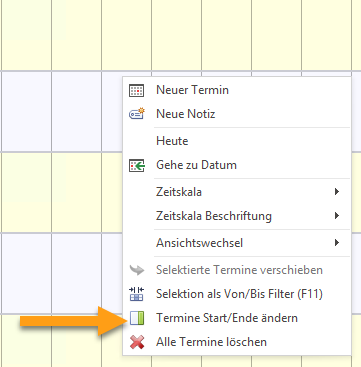Viewport: 361px width, 367px height.
Task: Open Gehe zu Datum entry
Action: click(237, 165)
